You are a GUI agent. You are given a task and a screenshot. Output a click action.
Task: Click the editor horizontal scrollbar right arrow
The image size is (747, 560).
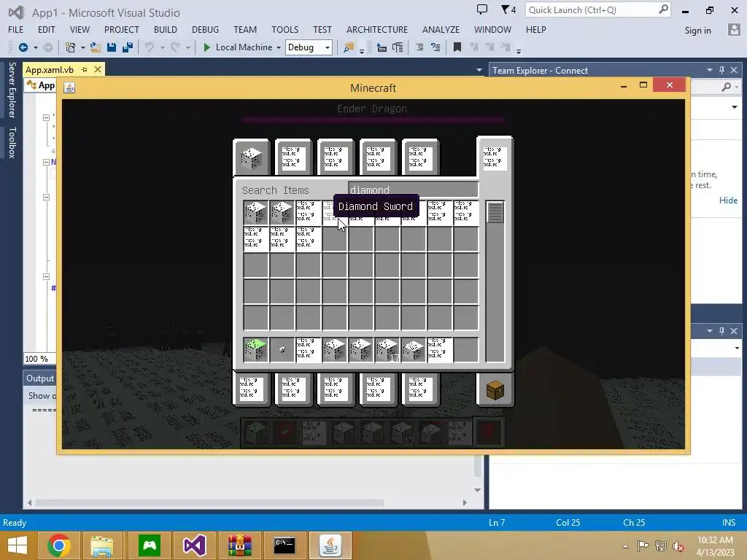(465, 502)
